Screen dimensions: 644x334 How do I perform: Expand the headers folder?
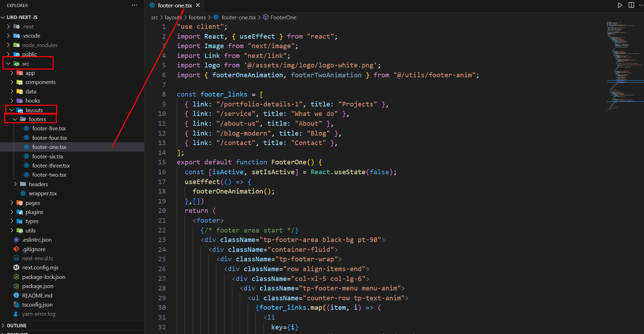[x=15, y=184]
